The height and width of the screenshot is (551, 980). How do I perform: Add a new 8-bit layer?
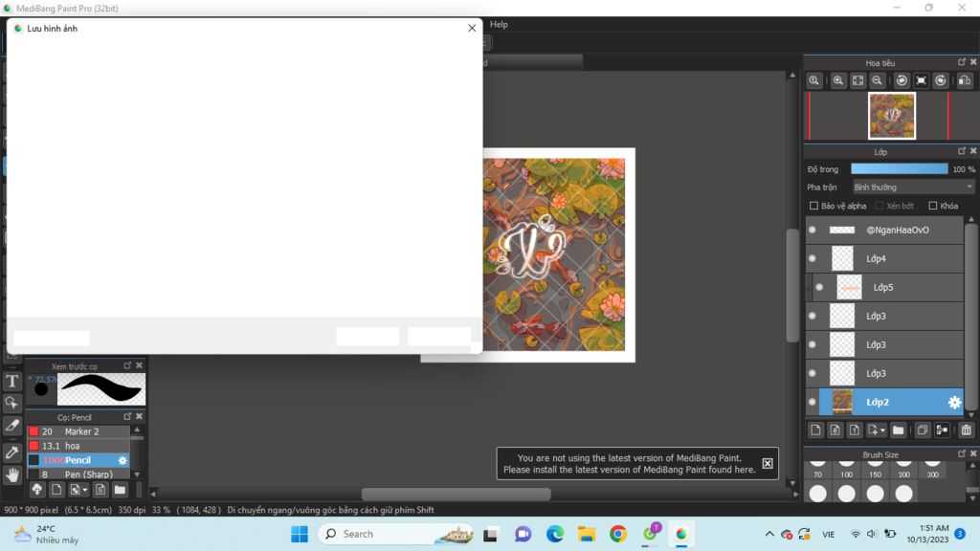[x=835, y=430]
